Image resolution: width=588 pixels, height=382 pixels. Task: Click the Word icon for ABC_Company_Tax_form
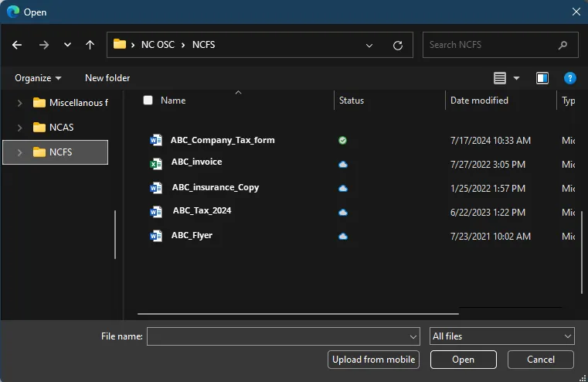click(156, 141)
